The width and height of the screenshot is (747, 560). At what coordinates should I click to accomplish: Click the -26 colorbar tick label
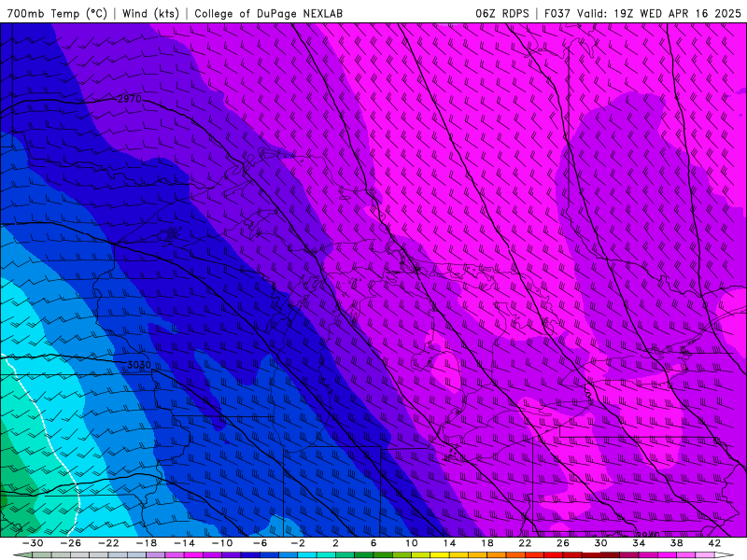71,543
